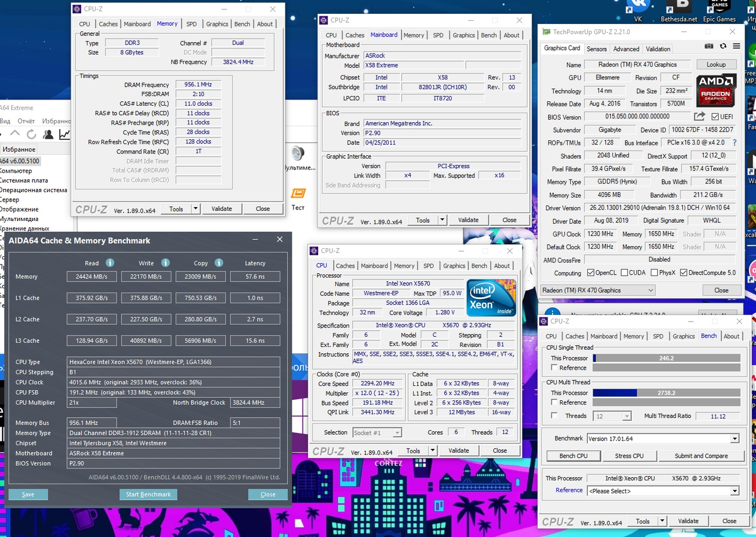
Task: Switch to Sensors tab in GPU-Z
Action: [597, 49]
